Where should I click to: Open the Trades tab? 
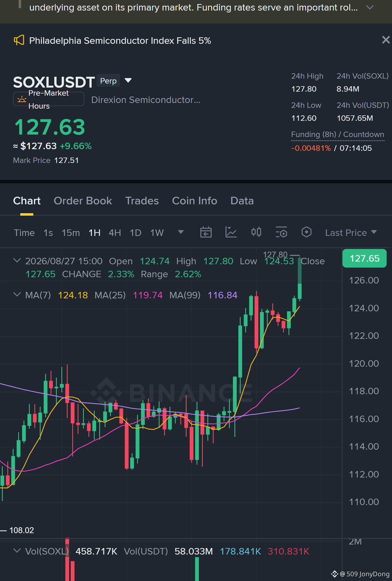coord(142,201)
